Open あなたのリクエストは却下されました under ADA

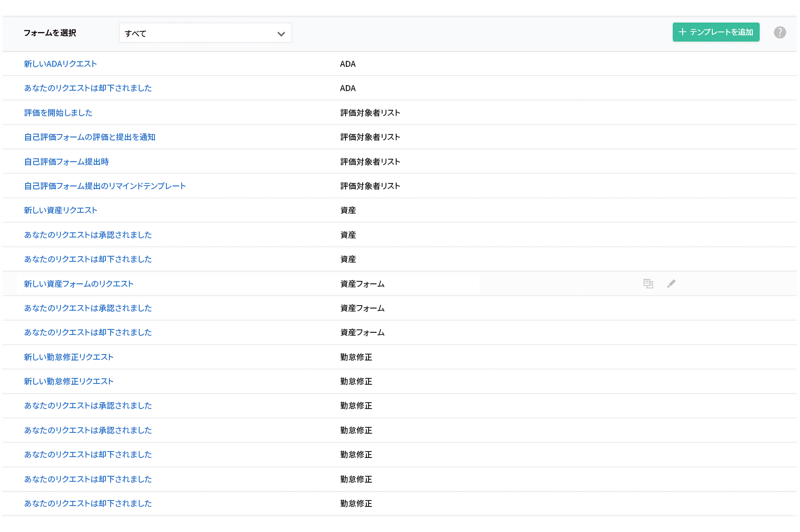88,88
